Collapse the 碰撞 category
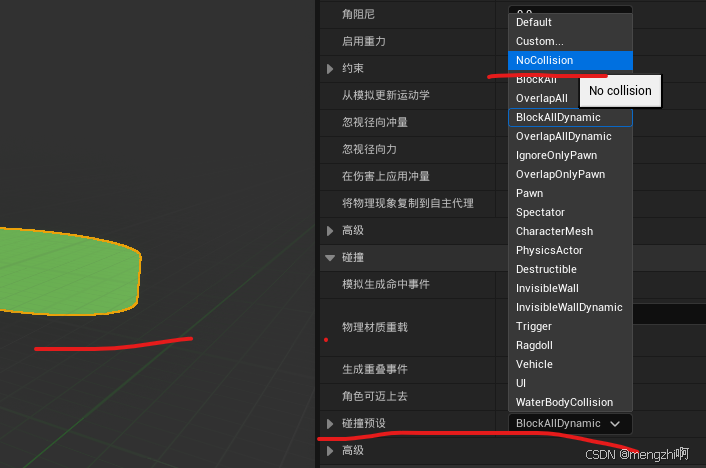The width and height of the screenshot is (706, 468). (x=330, y=258)
